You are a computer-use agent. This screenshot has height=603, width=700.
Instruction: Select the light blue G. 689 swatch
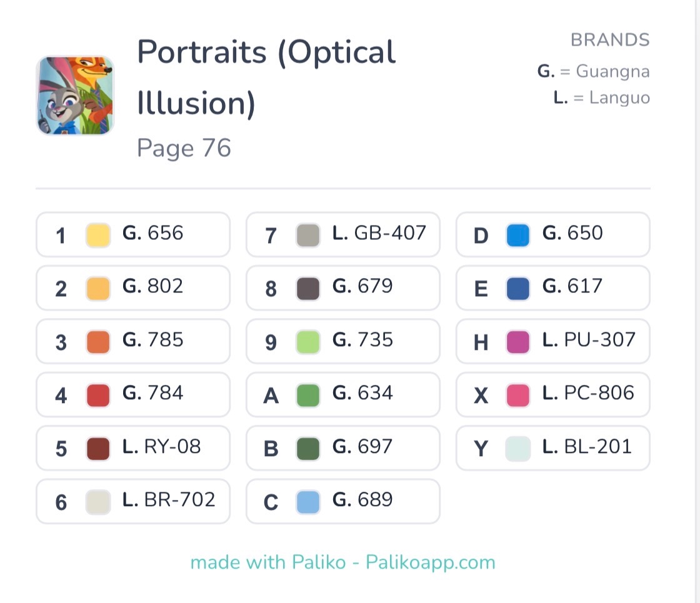pyautogui.click(x=308, y=502)
